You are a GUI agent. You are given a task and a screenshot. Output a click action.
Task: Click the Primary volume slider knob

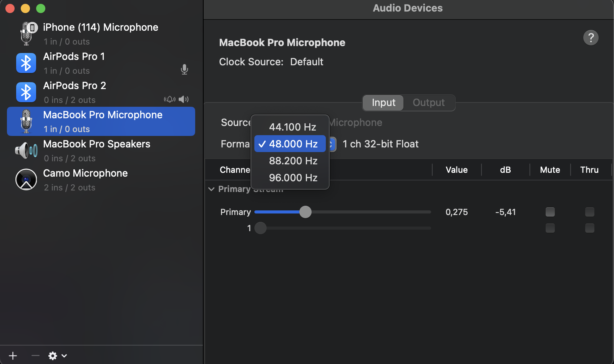(305, 212)
